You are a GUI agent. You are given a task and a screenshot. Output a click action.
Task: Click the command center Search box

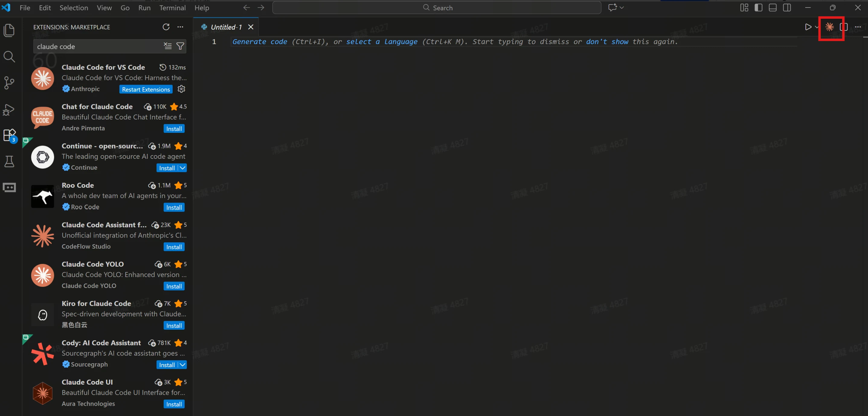pos(437,8)
